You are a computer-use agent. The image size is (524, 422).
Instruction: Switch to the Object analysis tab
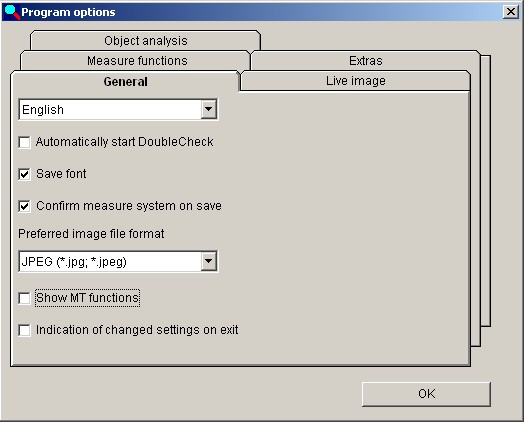145,41
